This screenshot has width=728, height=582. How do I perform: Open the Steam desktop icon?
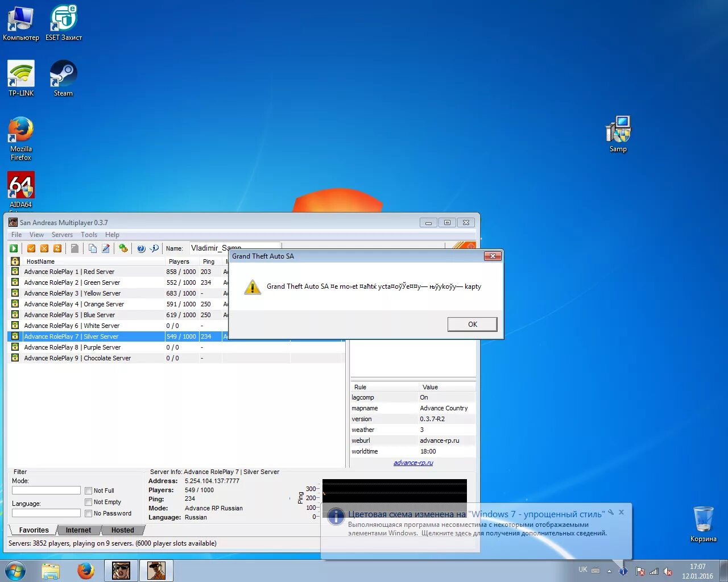pos(63,78)
